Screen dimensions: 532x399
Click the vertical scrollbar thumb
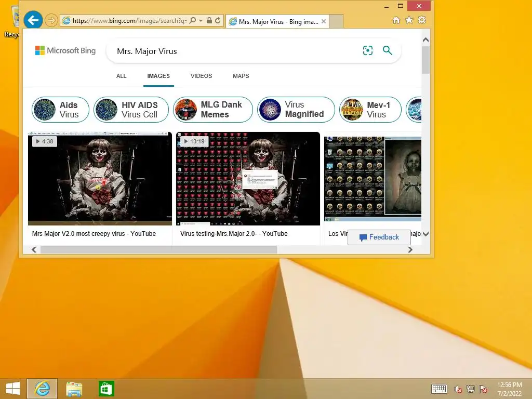tap(426, 60)
